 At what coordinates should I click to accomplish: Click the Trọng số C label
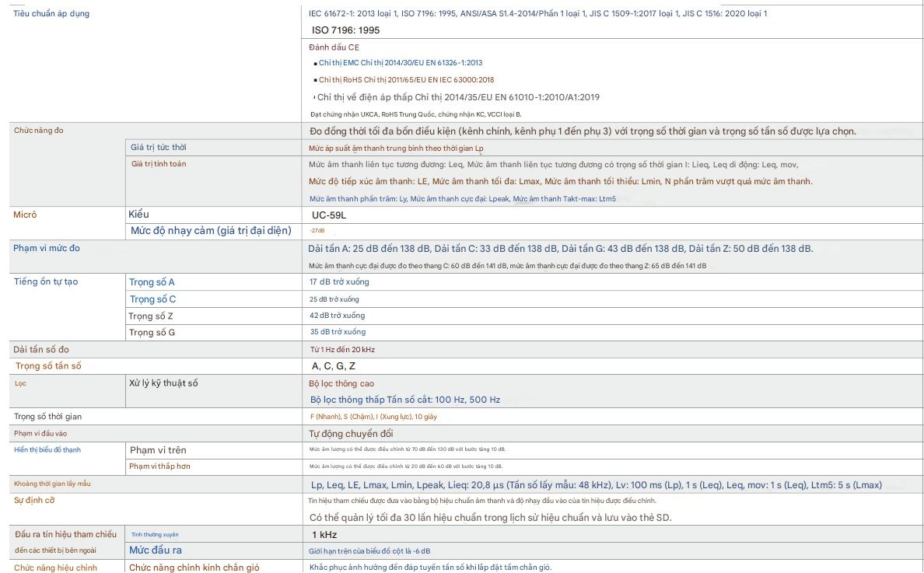152,299
